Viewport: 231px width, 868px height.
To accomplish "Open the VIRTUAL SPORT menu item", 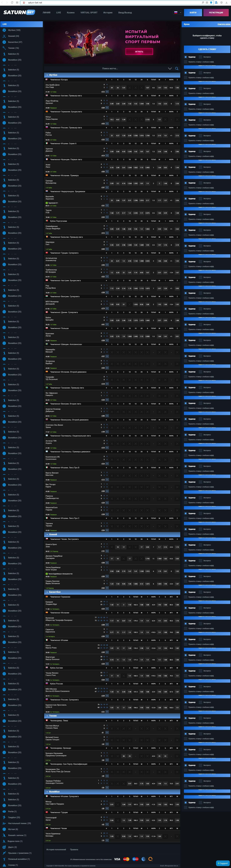I will pyautogui.click(x=89, y=12).
